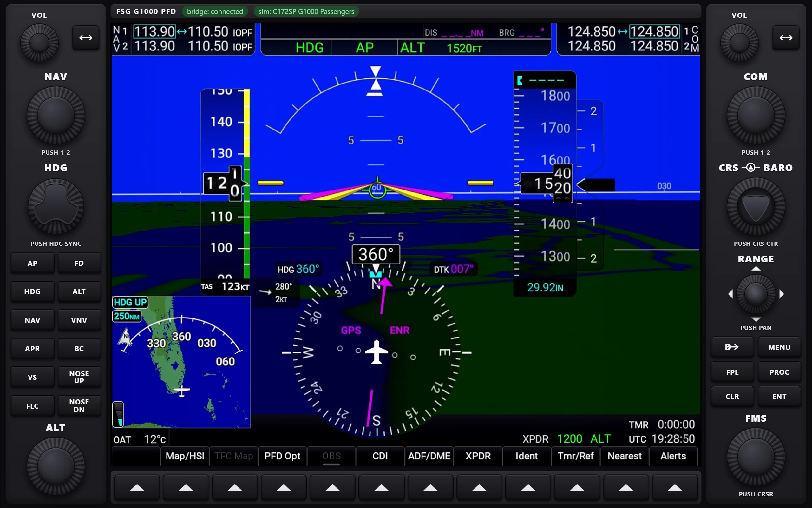Click the COM tuning knob labeled PUSH 1-2
812x508 pixels.
(x=756, y=115)
